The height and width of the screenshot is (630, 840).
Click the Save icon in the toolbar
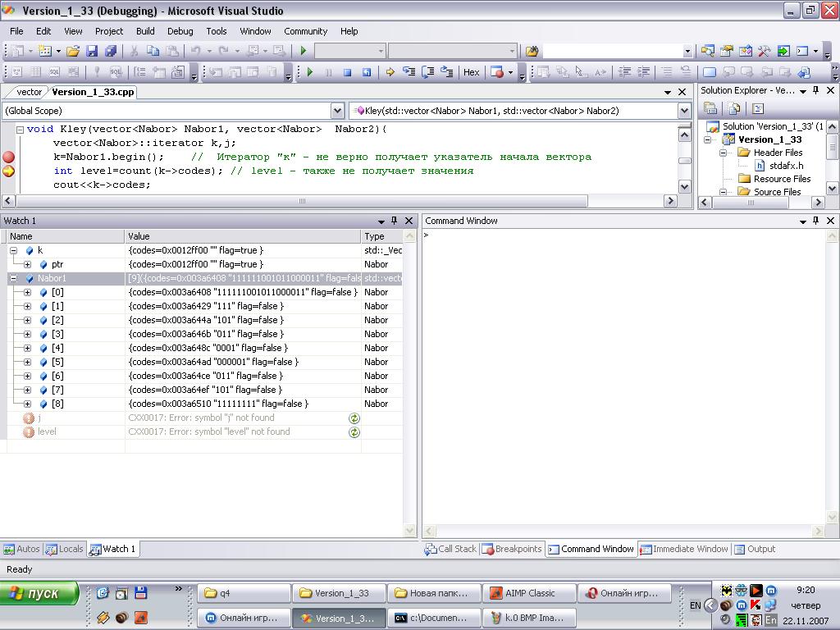[92, 51]
